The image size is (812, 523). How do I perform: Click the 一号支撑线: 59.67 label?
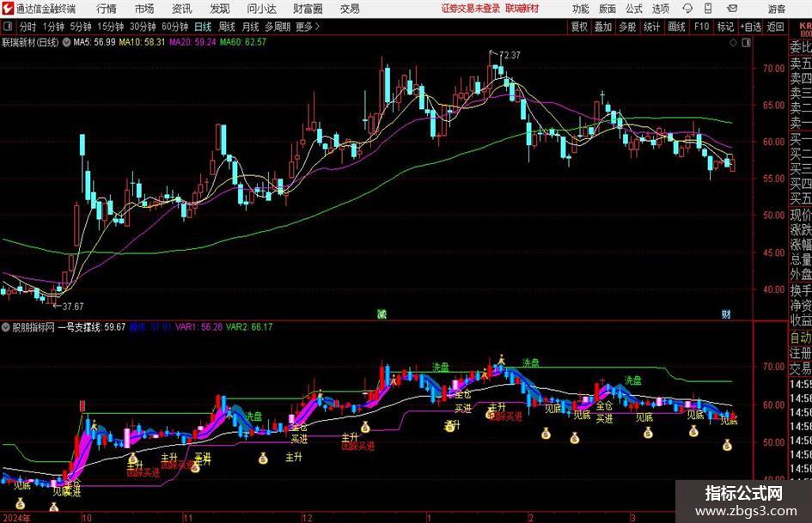point(92,327)
